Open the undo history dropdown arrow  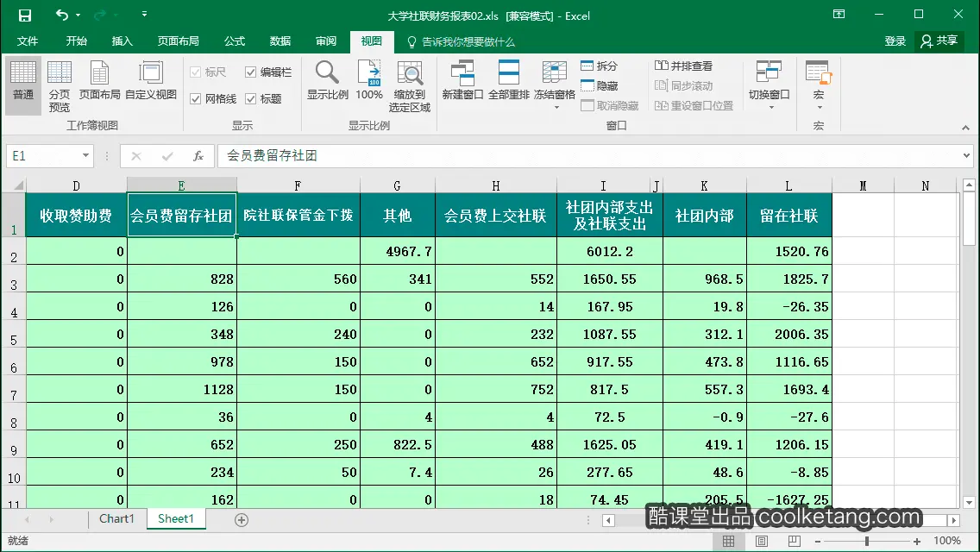(x=79, y=15)
